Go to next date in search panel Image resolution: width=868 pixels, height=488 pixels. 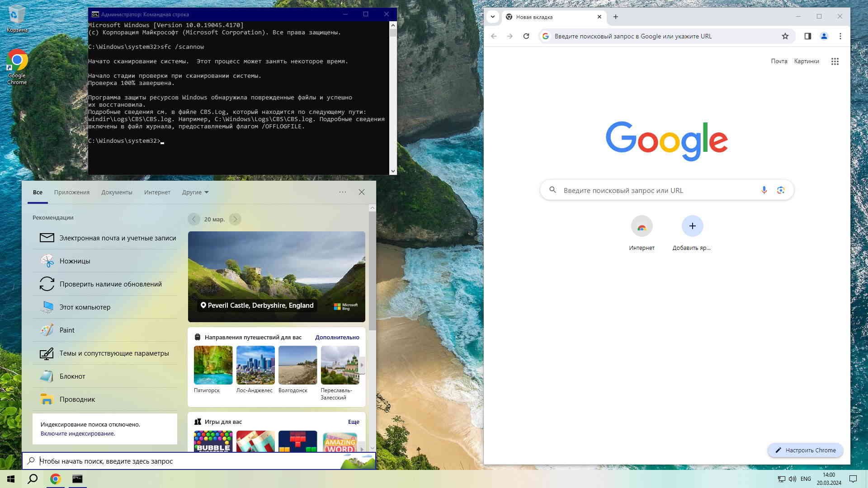coord(235,219)
